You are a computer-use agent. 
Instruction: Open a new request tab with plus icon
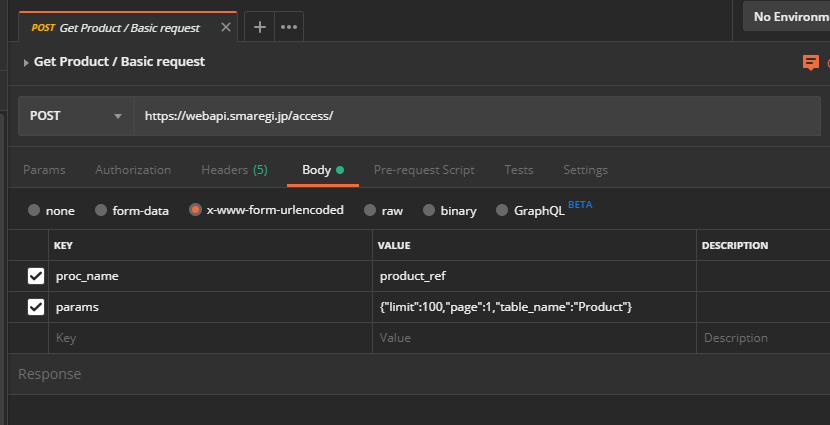[x=259, y=27]
